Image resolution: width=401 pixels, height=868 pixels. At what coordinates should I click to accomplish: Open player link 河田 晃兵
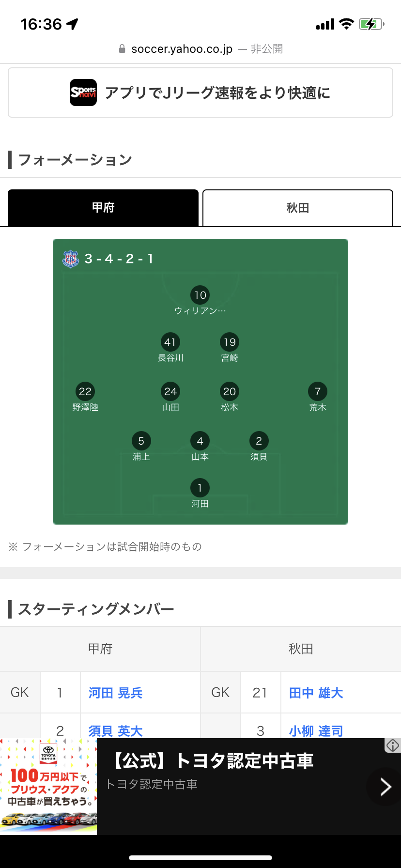116,693
